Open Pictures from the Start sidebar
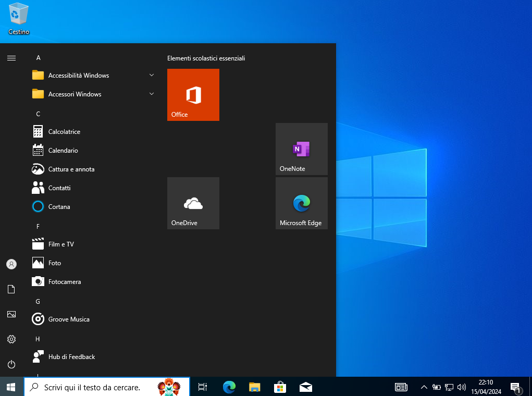This screenshot has width=532, height=396. point(11,314)
